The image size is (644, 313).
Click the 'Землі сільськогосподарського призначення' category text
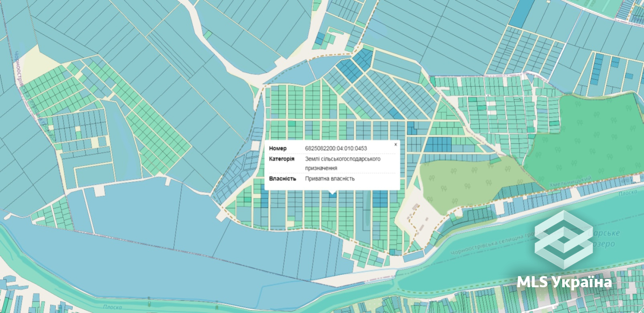343,163
